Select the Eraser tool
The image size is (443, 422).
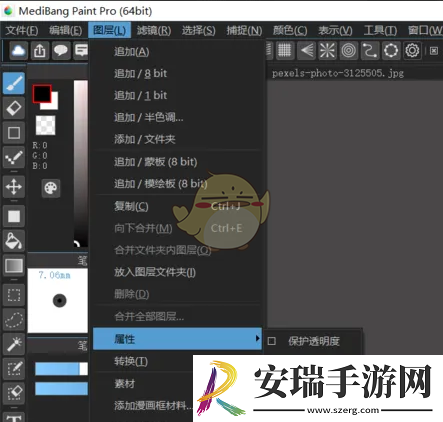14,108
